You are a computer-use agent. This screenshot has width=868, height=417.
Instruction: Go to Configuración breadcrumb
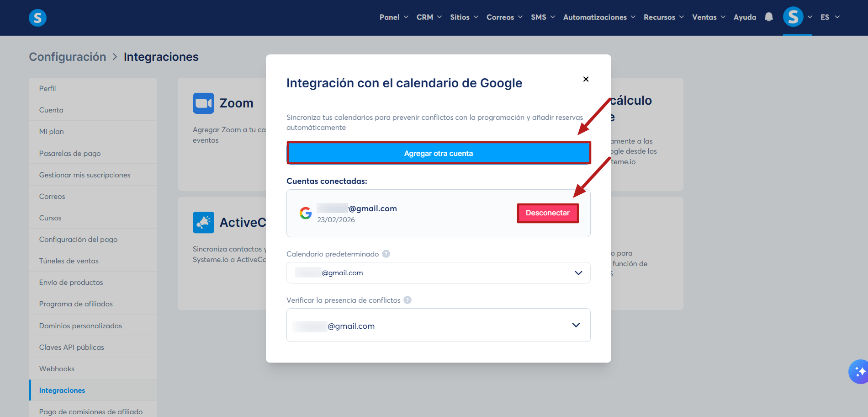click(x=68, y=57)
